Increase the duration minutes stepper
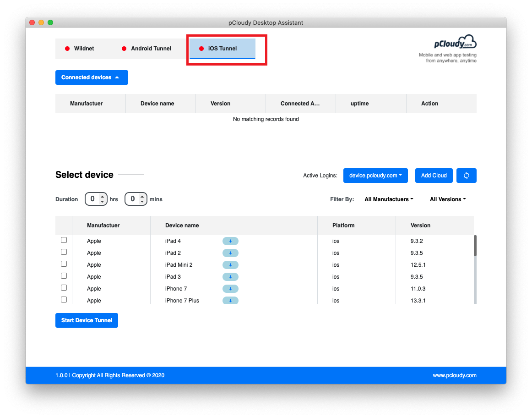This screenshot has width=532, height=418. click(142, 196)
